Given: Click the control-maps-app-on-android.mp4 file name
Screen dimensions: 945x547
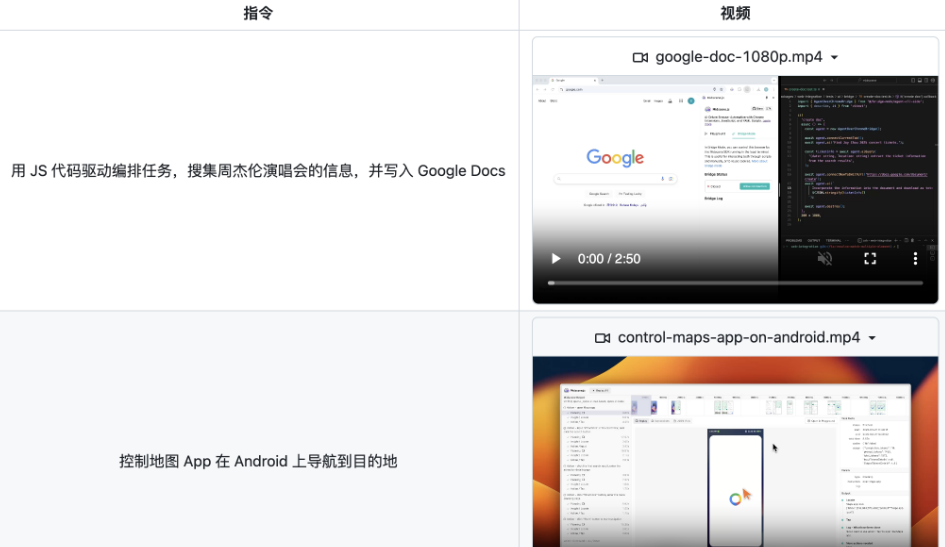Looking at the screenshot, I should point(739,337).
